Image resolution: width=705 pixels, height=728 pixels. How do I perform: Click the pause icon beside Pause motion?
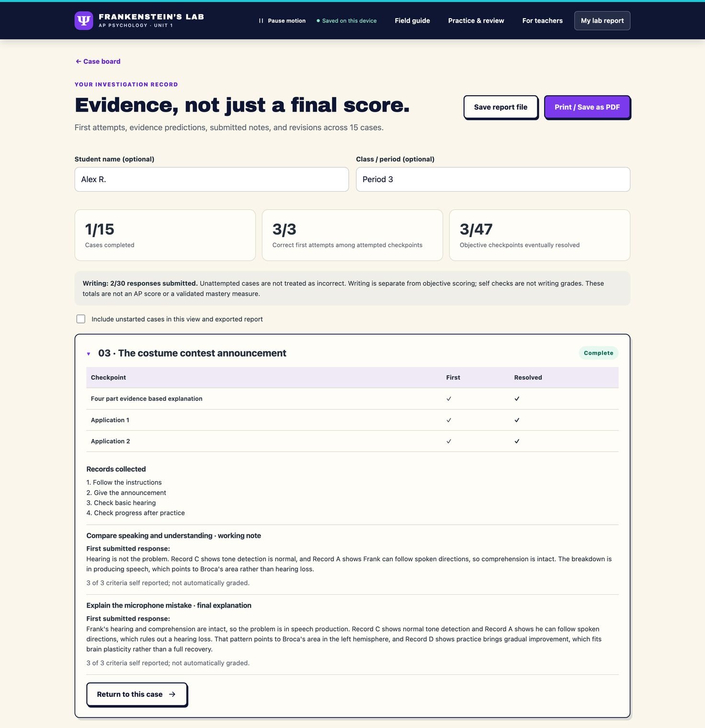point(261,21)
